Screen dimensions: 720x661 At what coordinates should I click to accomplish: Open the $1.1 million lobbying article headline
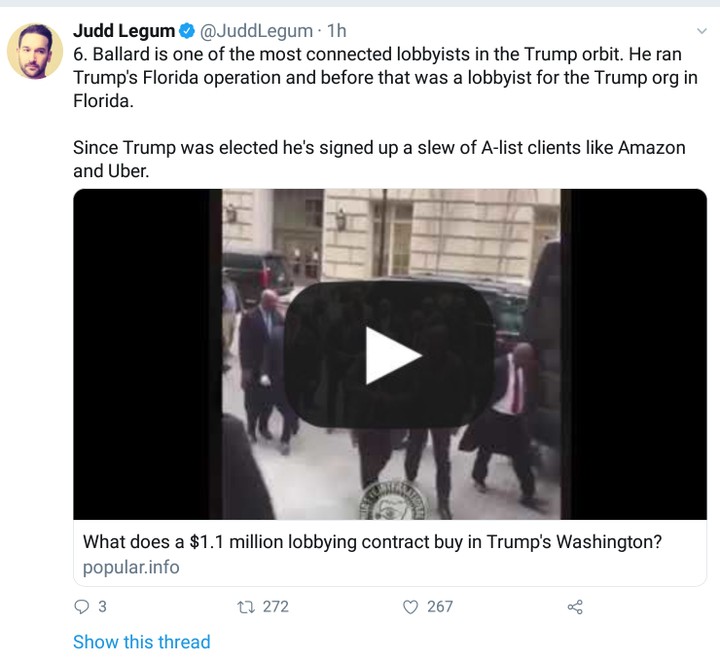372,542
